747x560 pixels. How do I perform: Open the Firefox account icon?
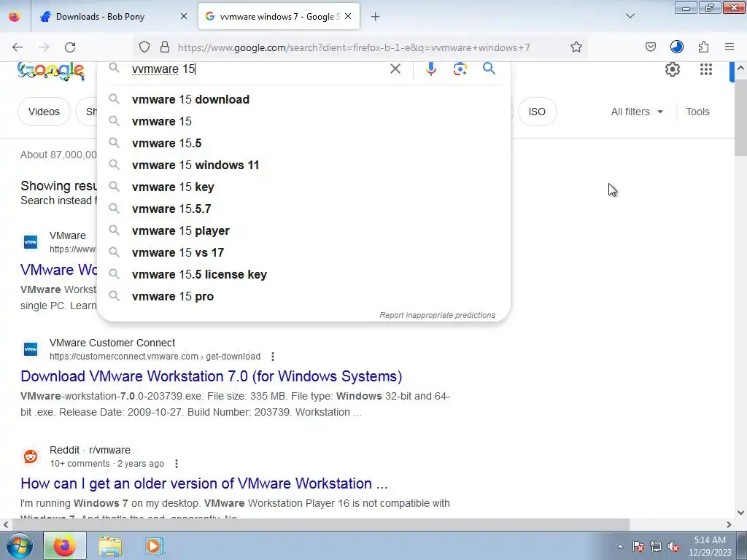point(676,47)
